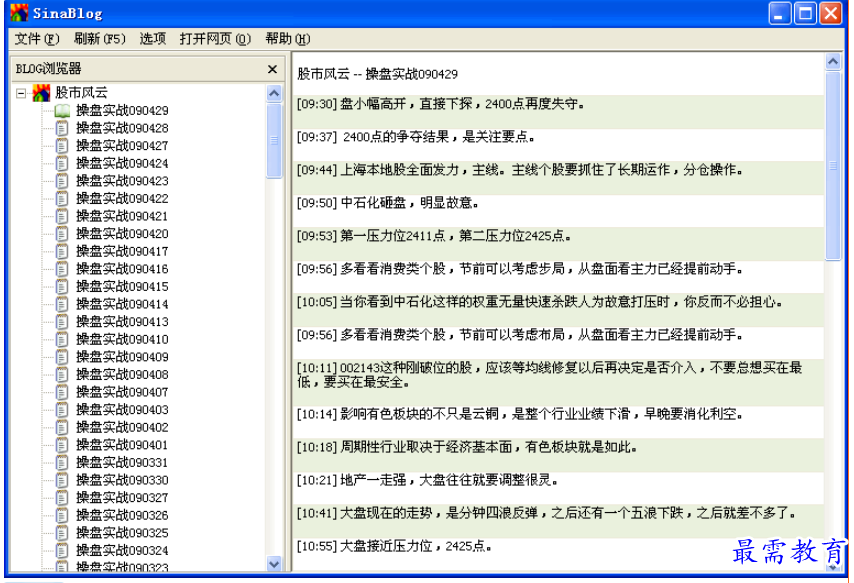The width and height of the screenshot is (854, 583).
Task: Open post title 操盘实战090421
Action: click(122, 216)
